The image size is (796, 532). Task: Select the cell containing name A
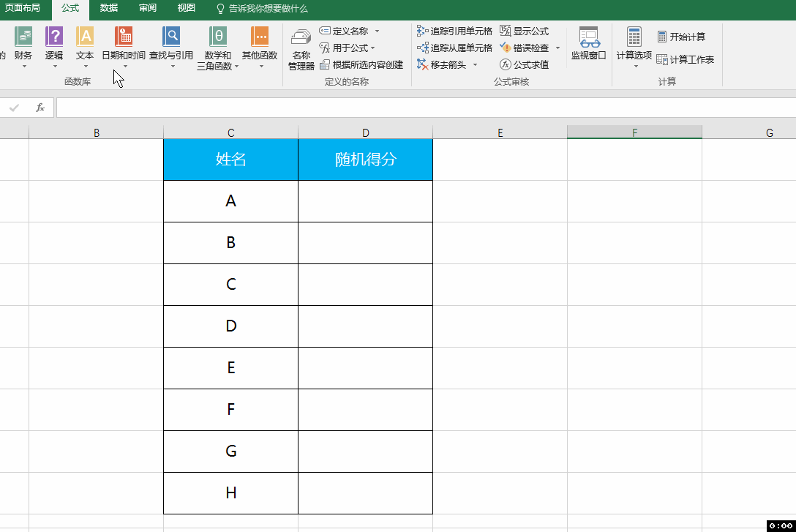pos(231,201)
